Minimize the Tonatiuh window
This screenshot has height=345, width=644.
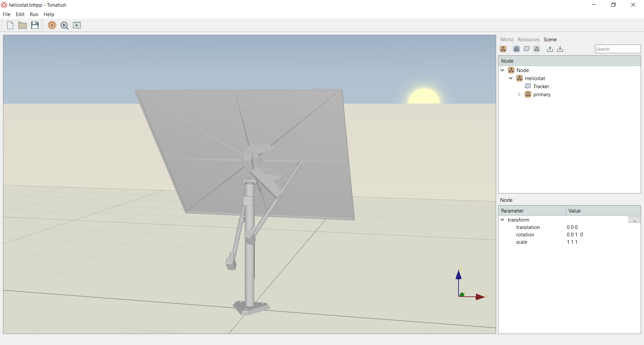coord(594,5)
